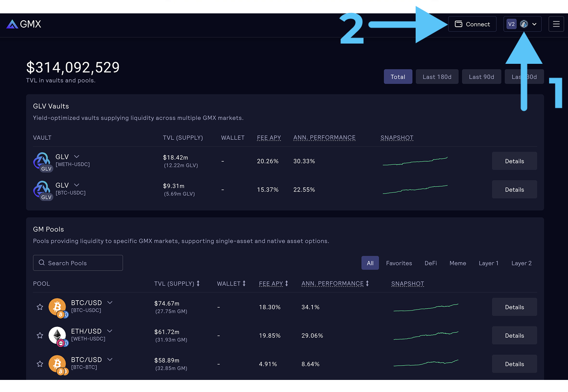The width and height of the screenshot is (568, 392).
Task: Click the GMX logo
Action: [24, 24]
